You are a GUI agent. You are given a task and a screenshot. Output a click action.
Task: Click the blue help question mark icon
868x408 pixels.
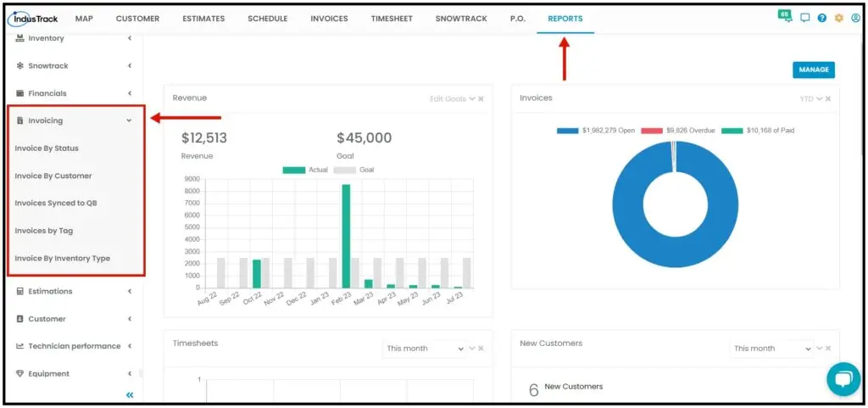click(x=822, y=19)
